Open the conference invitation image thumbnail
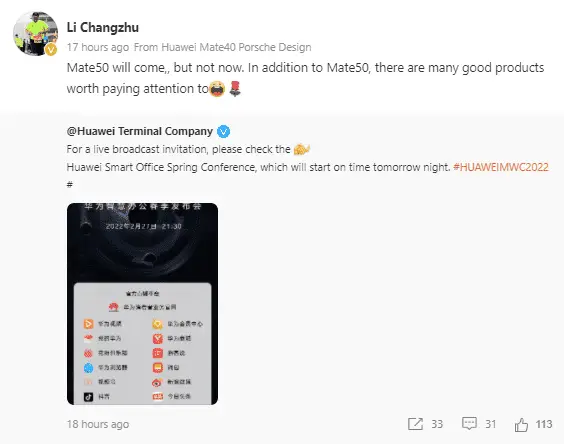This screenshot has height=444, width=564. point(142,304)
